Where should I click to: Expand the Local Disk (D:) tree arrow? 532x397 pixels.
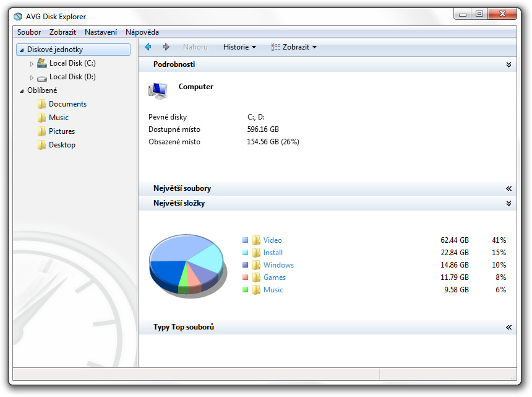point(32,77)
